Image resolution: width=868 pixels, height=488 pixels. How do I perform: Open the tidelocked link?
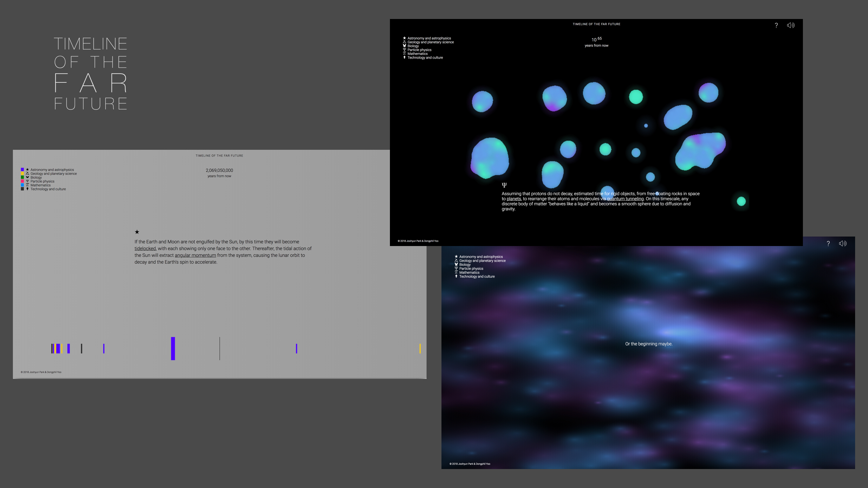coord(145,248)
